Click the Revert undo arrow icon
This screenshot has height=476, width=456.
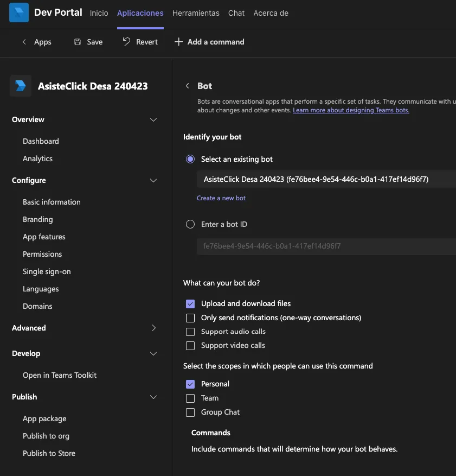126,42
